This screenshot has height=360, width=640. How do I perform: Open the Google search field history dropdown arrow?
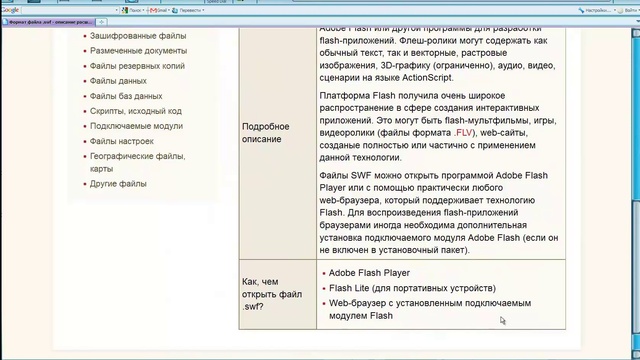(x=116, y=10)
